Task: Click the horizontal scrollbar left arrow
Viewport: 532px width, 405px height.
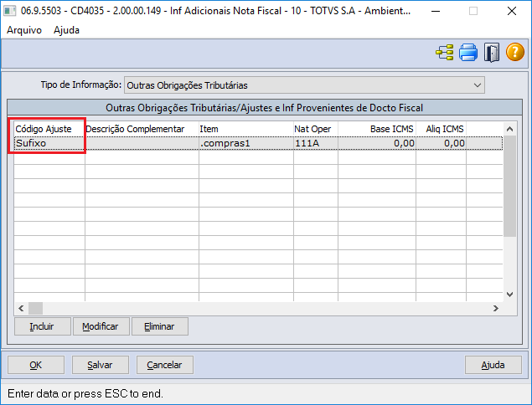Action: tap(21, 309)
